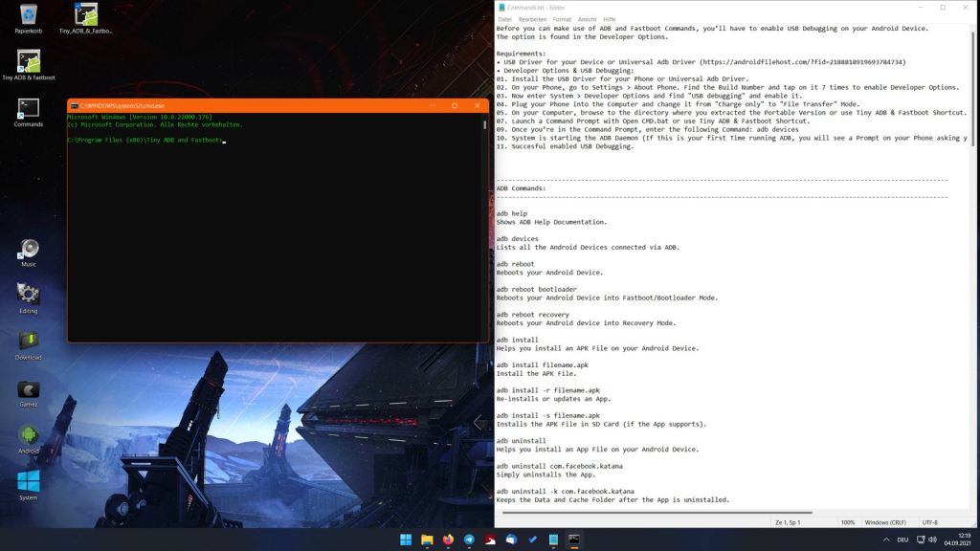Click the volume icon in system tray

click(933, 540)
